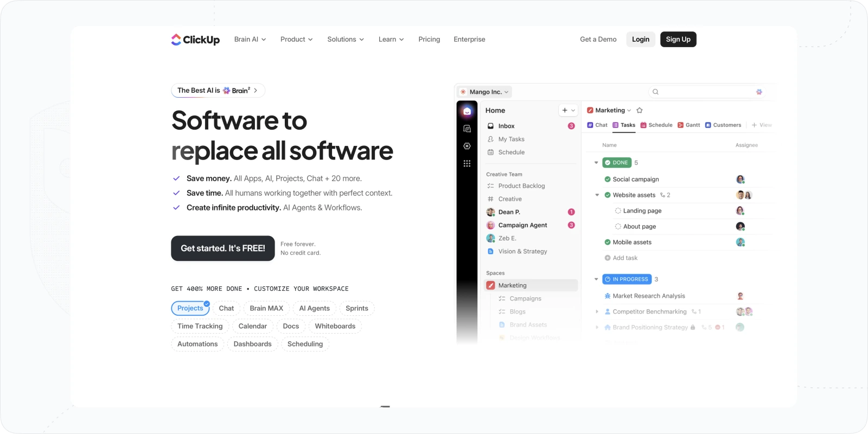Click the Inbox unread count badge

(x=571, y=126)
